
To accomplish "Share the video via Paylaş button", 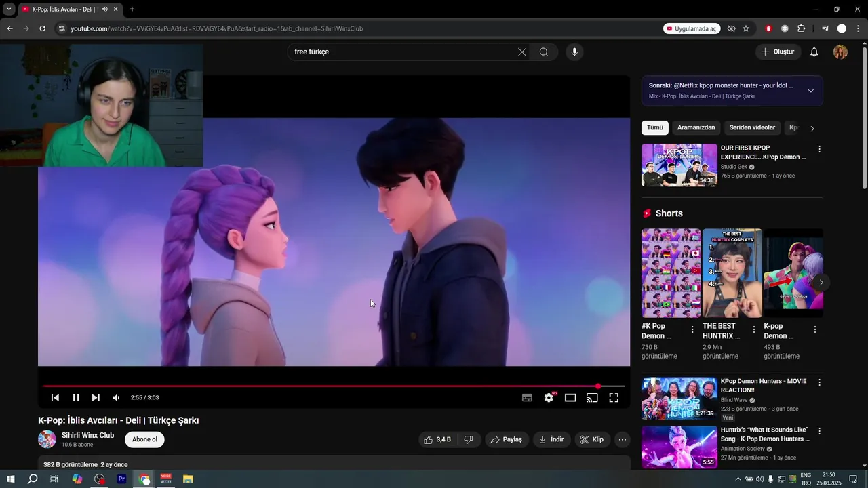I will pyautogui.click(x=507, y=439).
